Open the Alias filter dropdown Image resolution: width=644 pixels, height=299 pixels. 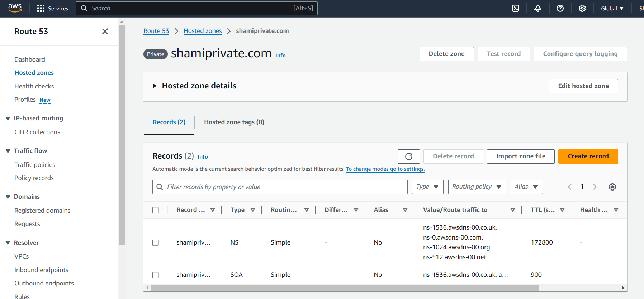[527, 187]
